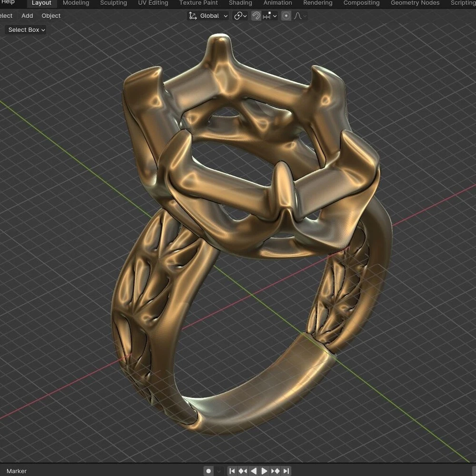The height and width of the screenshot is (476, 476).
Task: Jump to the next keyframe
Action: click(x=276, y=471)
